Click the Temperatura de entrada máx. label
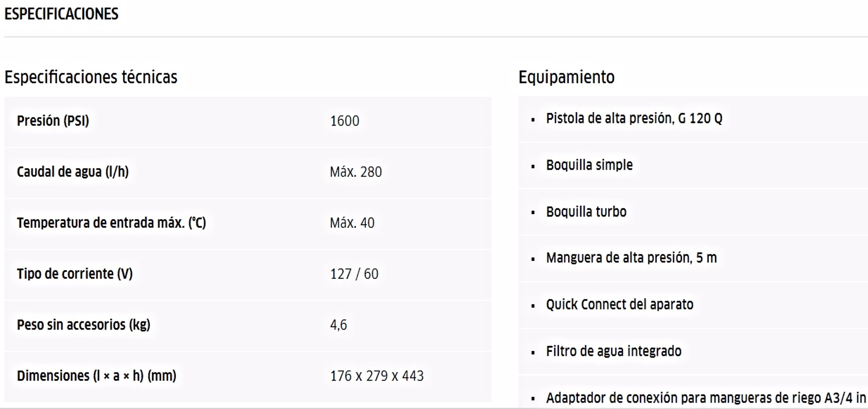Image resolution: width=868 pixels, height=409 pixels. 112,223
